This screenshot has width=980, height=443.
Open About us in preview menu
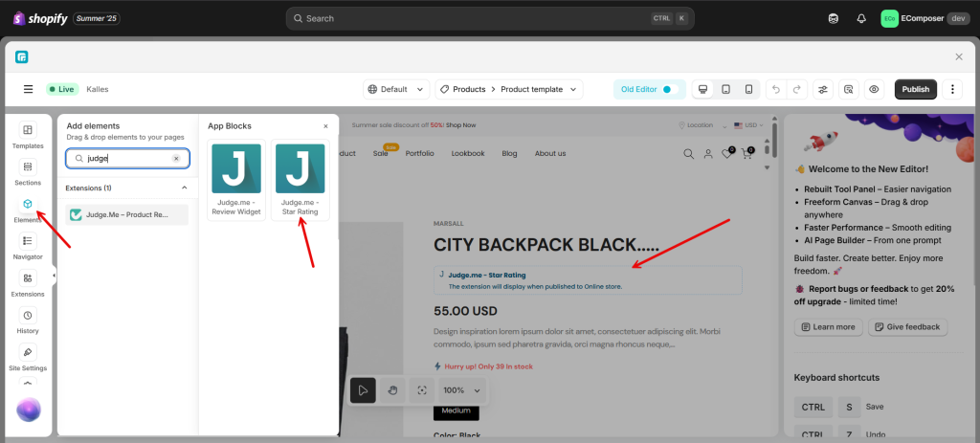[x=550, y=153]
